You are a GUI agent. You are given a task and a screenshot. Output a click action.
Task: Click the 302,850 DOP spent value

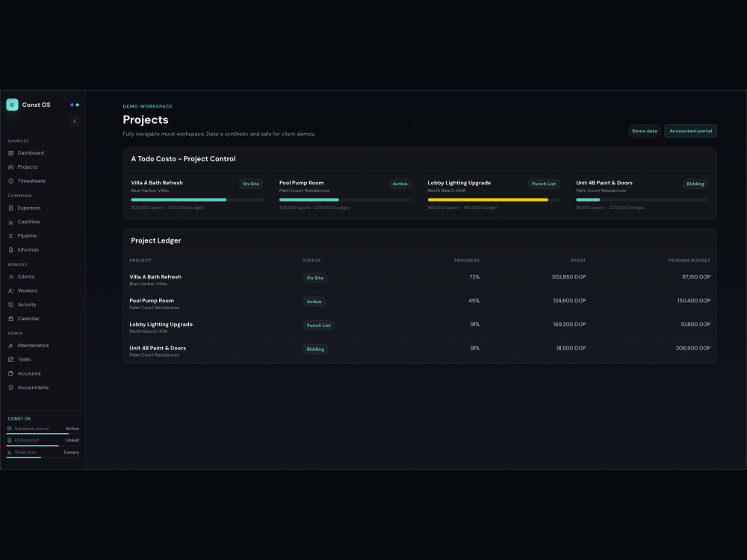pyautogui.click(x=568, y=277)
